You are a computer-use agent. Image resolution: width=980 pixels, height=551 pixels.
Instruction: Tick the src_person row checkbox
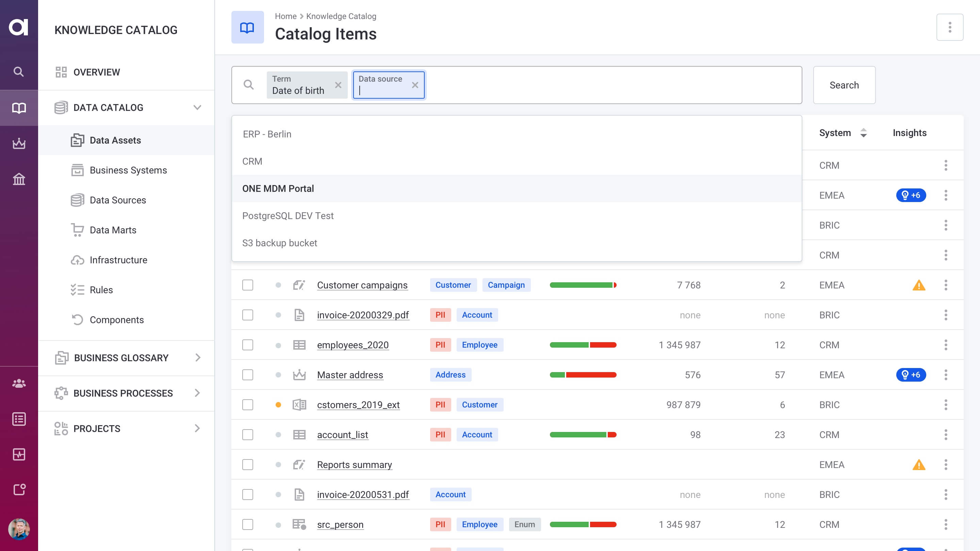248,524
